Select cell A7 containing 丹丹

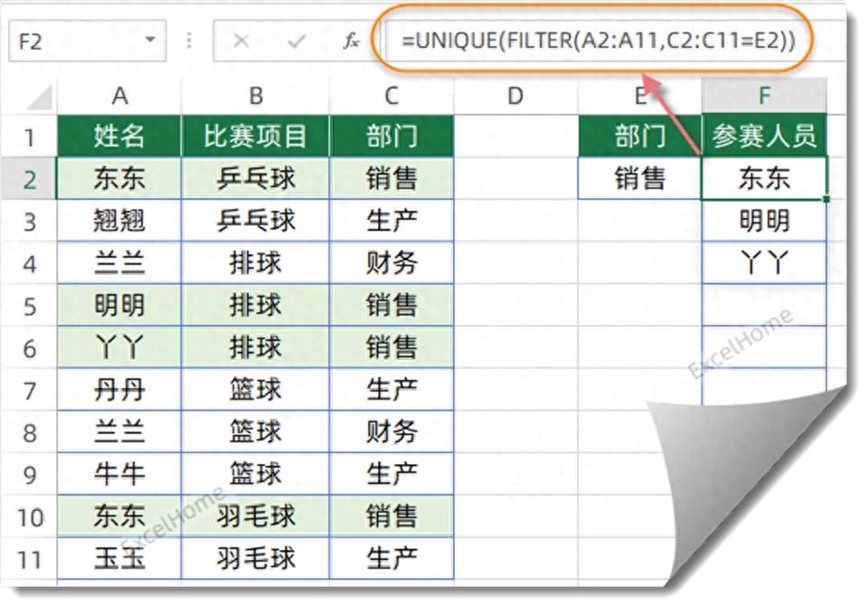119,390
